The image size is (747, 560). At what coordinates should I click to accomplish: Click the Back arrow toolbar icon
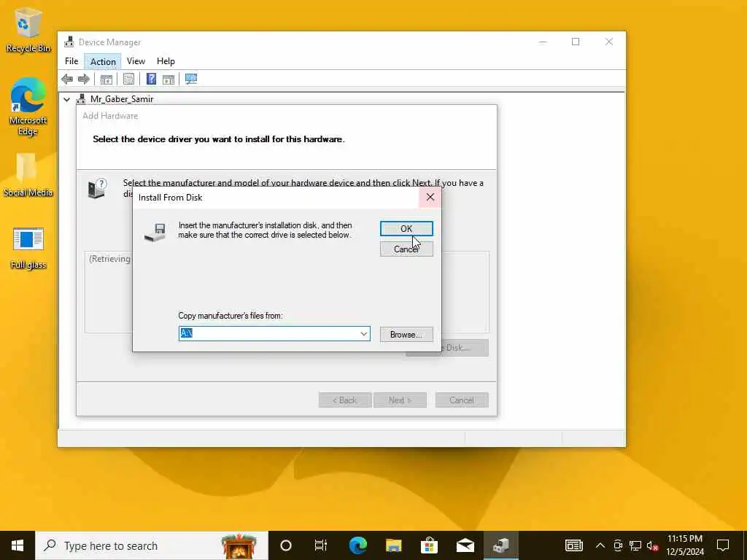(67, 79)
